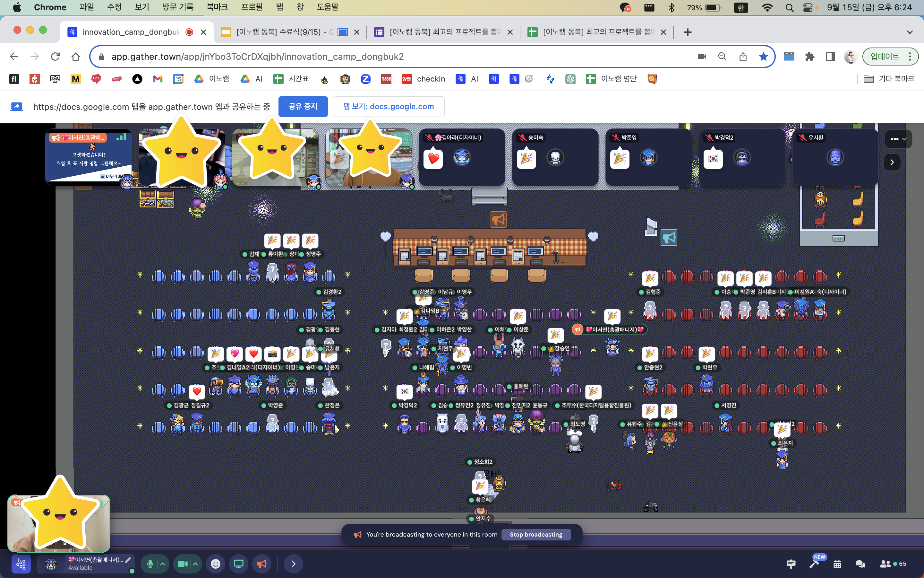Show next video tiles with right arrow

point(892,162)
